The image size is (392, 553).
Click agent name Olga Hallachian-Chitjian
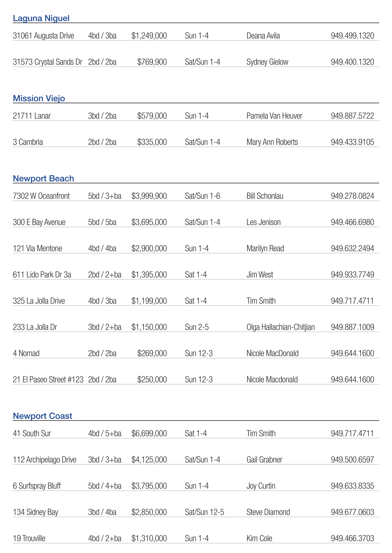(280, 327)
